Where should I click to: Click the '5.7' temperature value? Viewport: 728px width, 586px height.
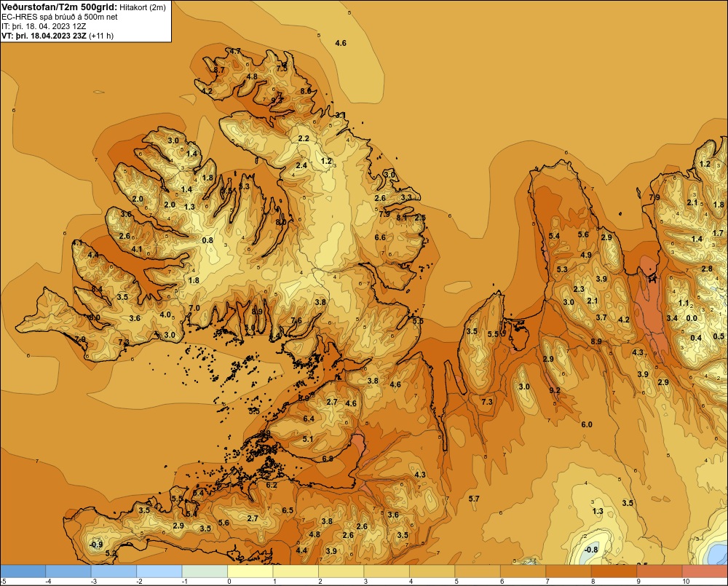tap(474, 499)
